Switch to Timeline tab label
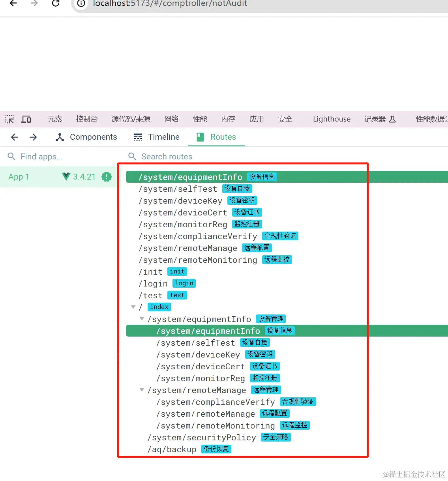This screenshot has width=448, height=481. point(164,137)
